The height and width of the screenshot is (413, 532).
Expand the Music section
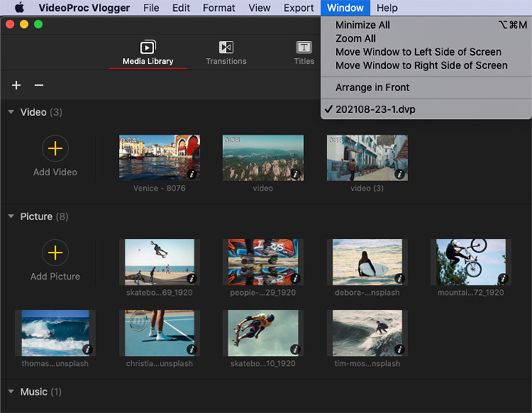[x=11, y=392]
